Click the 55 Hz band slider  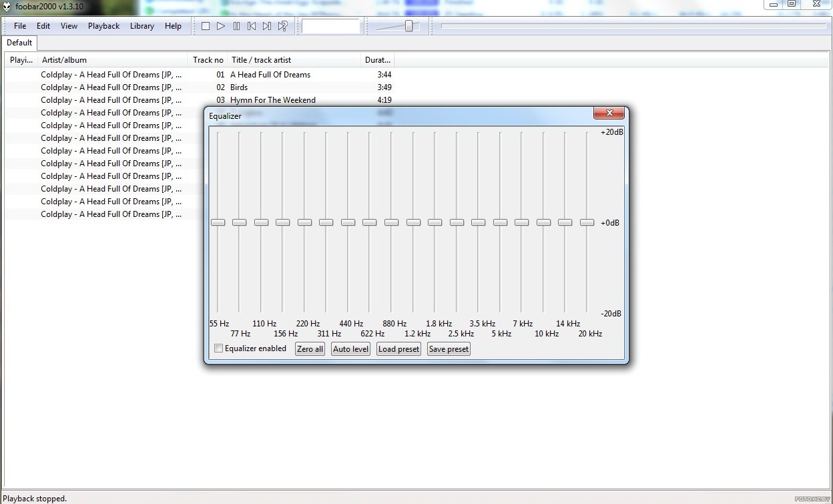[x=218, y=222]
